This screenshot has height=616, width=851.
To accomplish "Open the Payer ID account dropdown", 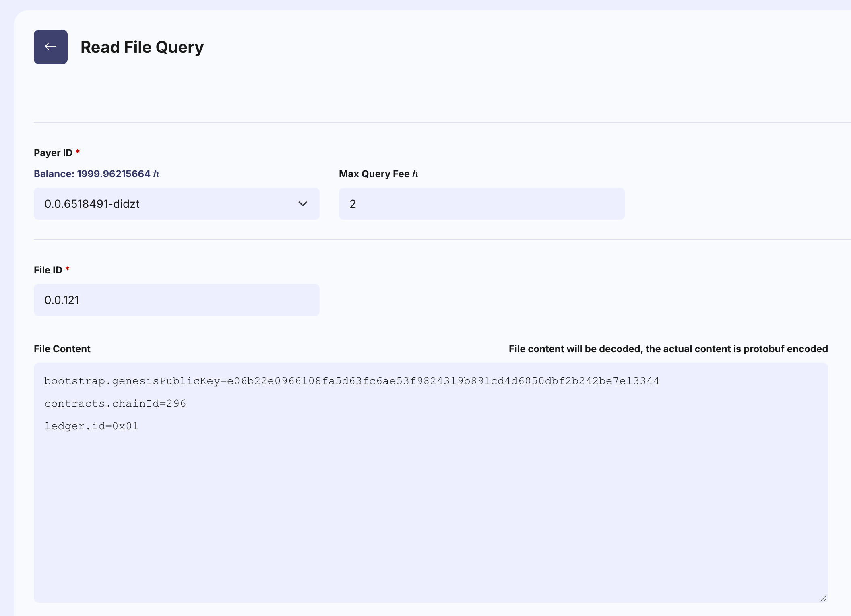I will [x=169, y=204].
